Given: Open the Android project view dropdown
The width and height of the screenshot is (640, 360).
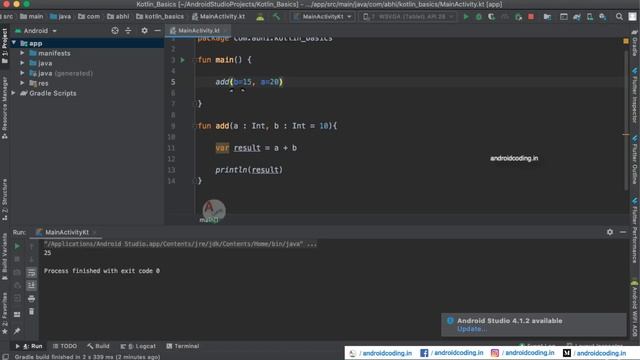Looking at the screenshot, I should (x=36, y=31).
